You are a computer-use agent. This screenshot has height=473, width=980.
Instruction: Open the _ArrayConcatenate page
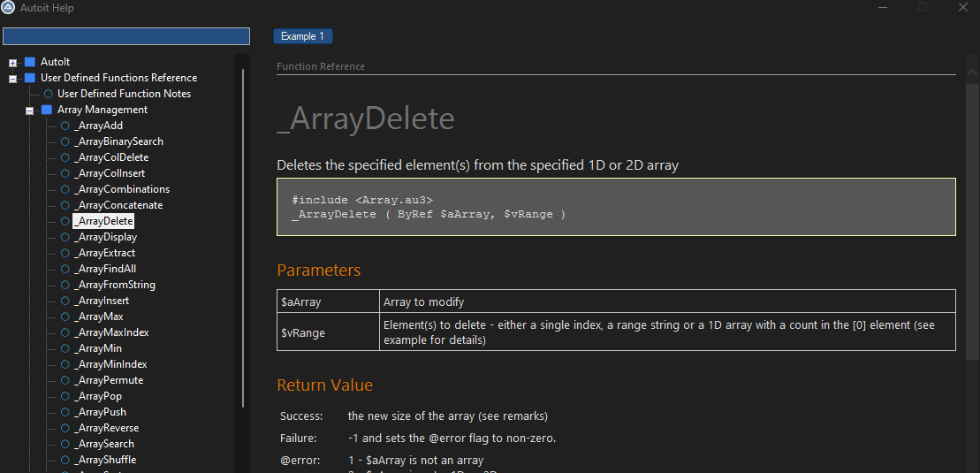pos(118,205)
